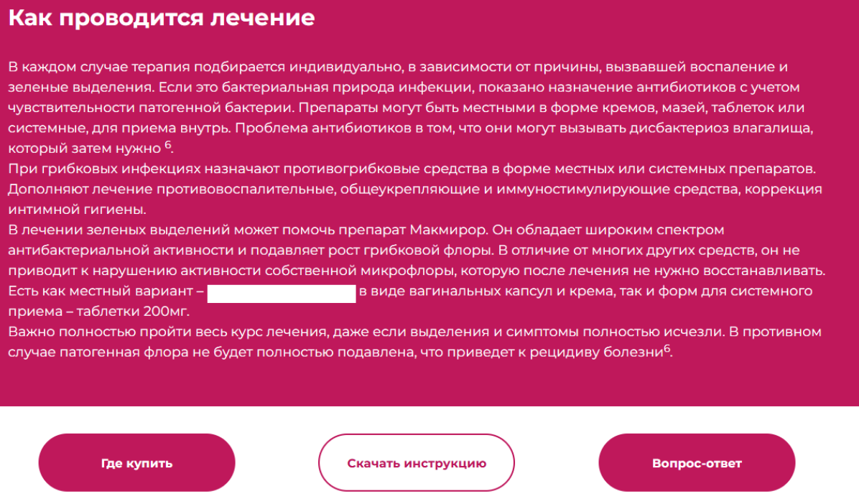Click the line starting "В лечении зеленых выделений"
This screenshot has height=504, width=859.
click(x=366, y=230)
